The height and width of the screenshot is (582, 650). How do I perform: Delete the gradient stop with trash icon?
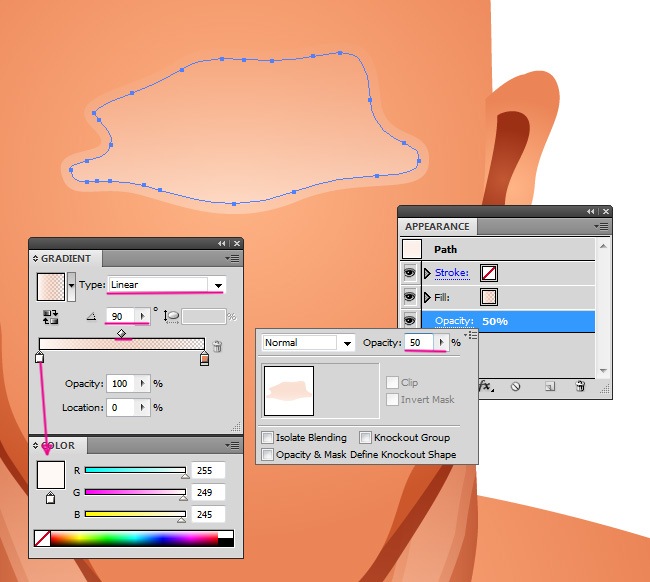217,347
